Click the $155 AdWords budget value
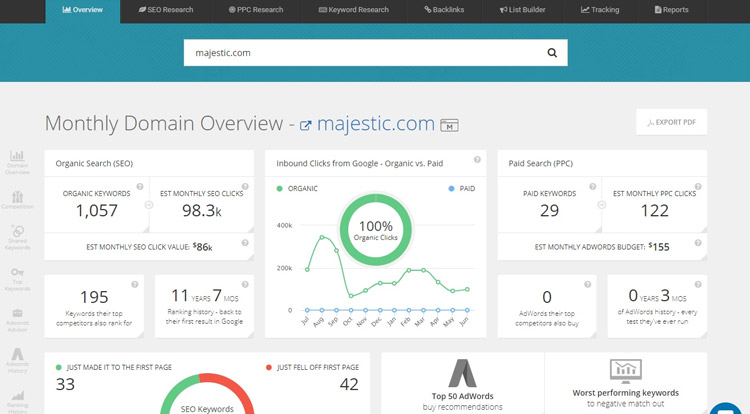This screenshot has height=414, width=750. pos(659,247)
